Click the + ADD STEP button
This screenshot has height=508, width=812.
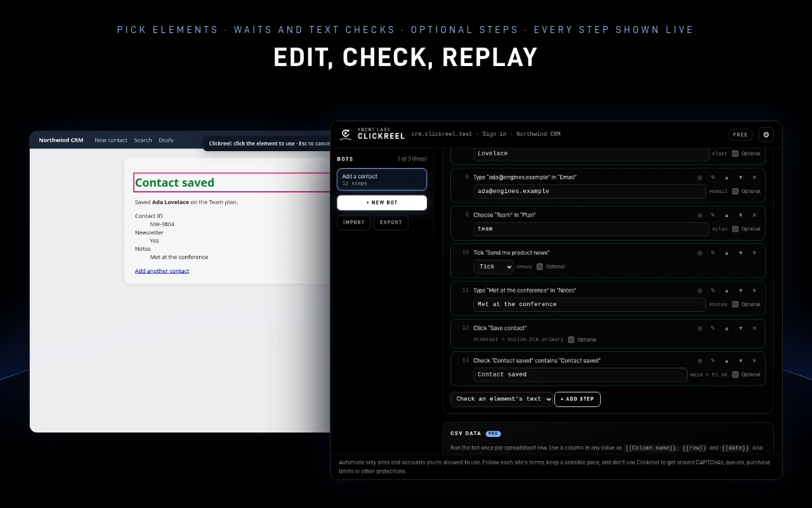tap(577, 399)
